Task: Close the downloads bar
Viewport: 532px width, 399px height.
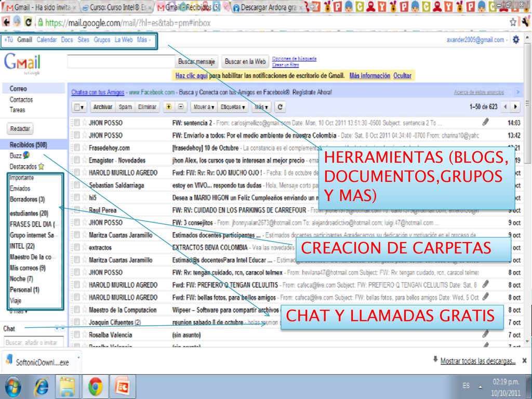Action: coord(524,361)
